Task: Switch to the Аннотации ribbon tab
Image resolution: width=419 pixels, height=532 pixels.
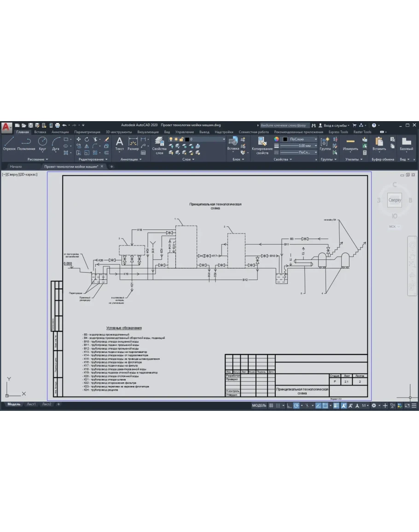Action: coord(60,132)
